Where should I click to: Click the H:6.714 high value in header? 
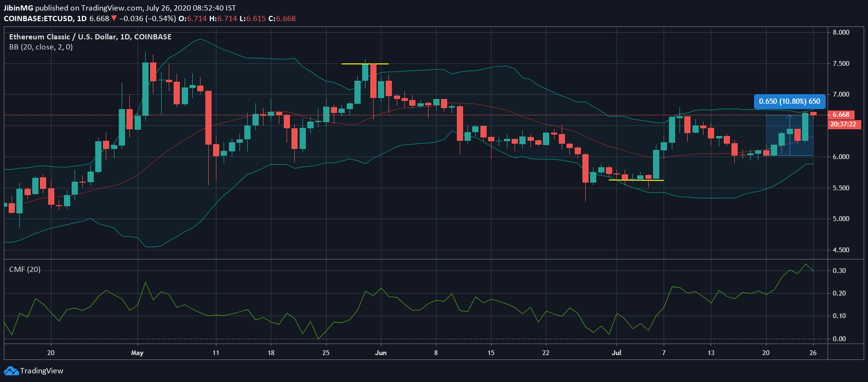[223, 19]
